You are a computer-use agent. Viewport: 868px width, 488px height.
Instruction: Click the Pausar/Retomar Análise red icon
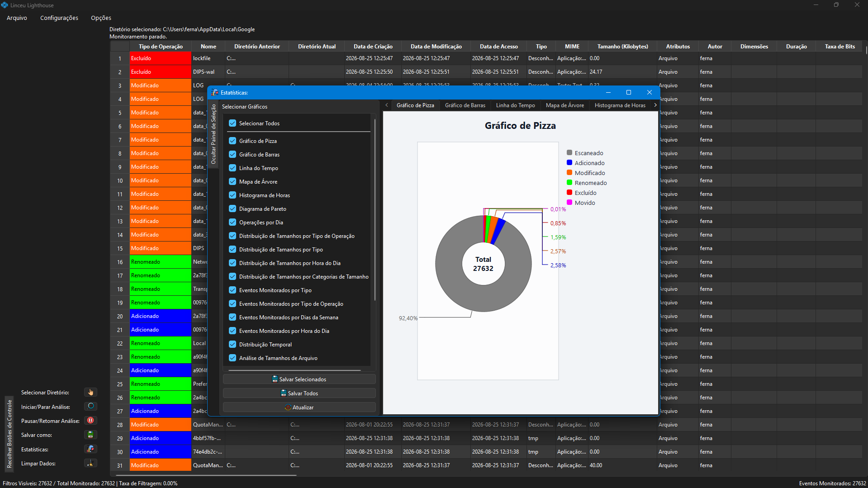point(90,420)
